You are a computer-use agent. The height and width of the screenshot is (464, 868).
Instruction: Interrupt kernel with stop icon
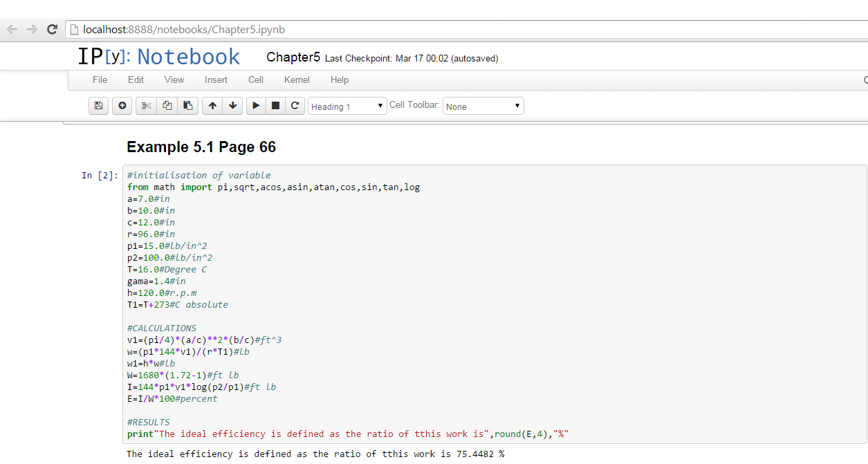275,106
